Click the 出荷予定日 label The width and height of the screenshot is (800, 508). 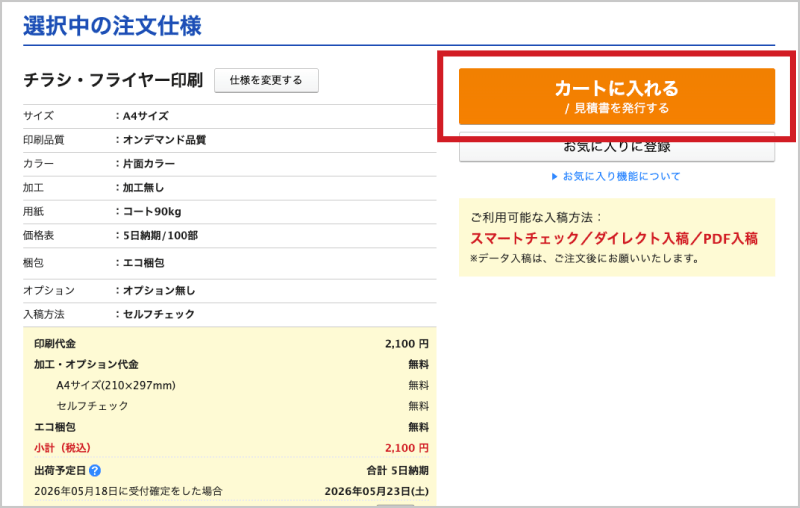click(x=60, y=471)
